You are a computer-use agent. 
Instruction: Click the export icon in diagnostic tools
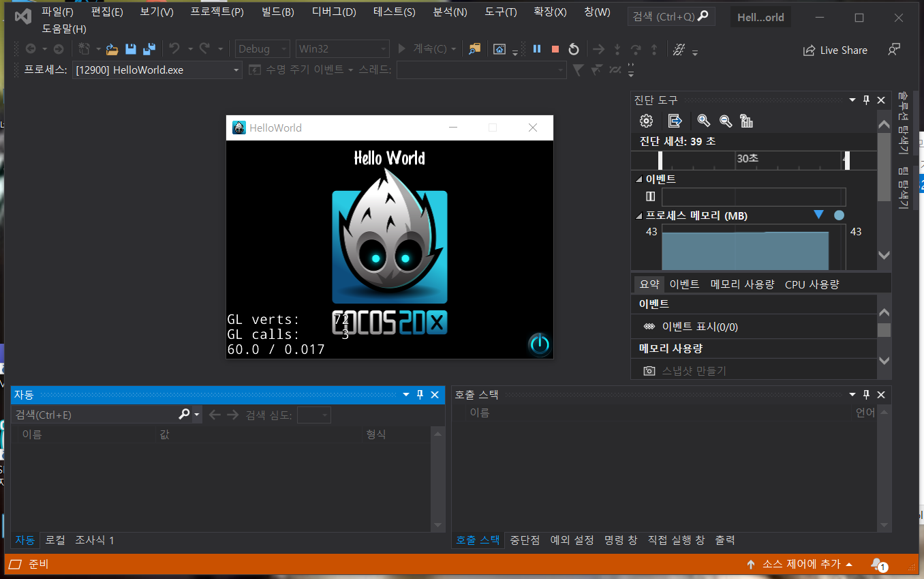coord(675,121)
